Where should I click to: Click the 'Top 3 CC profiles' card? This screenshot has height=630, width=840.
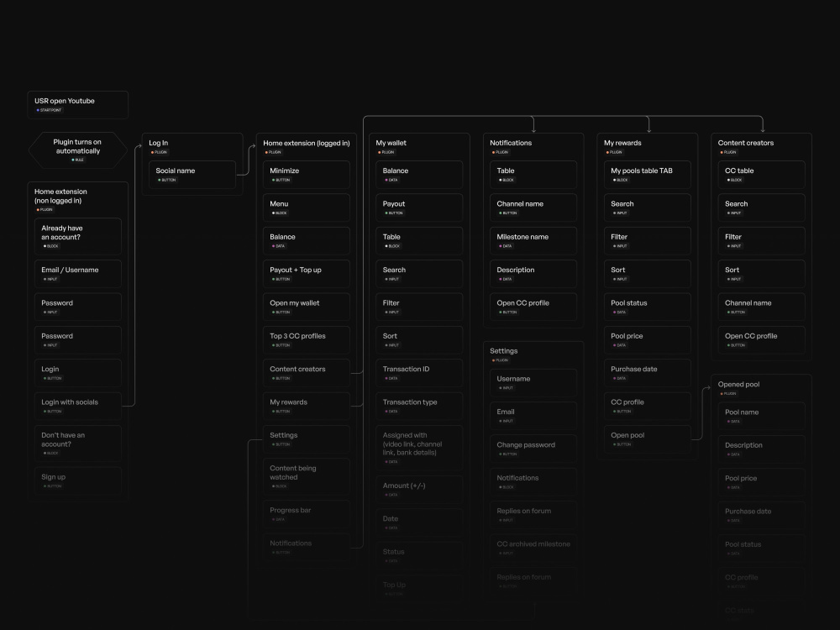coord(307,340)
